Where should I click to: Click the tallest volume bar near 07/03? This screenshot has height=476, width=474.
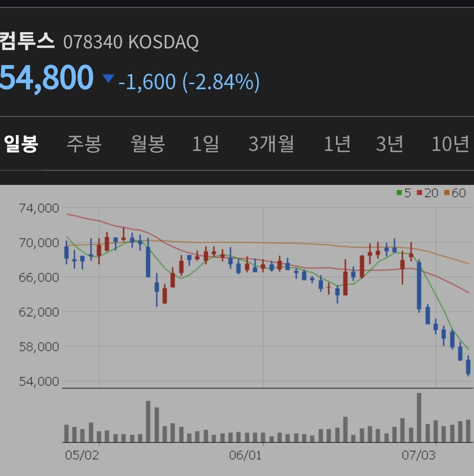tap(419, 417)
